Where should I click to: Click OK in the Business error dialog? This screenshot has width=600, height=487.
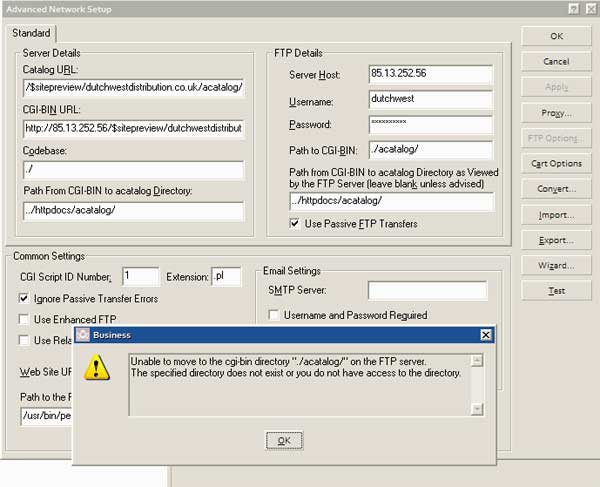point(283,441)
